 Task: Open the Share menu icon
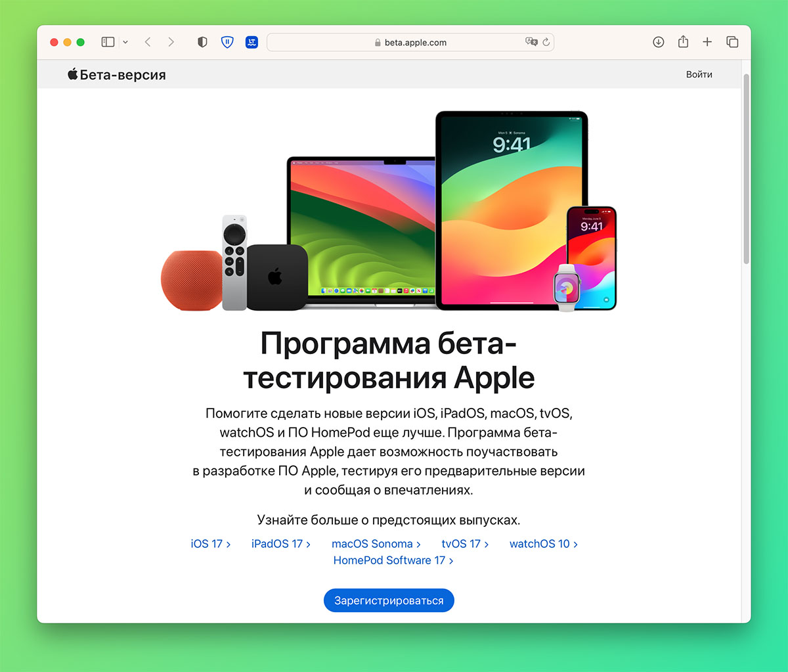[683, 41]
